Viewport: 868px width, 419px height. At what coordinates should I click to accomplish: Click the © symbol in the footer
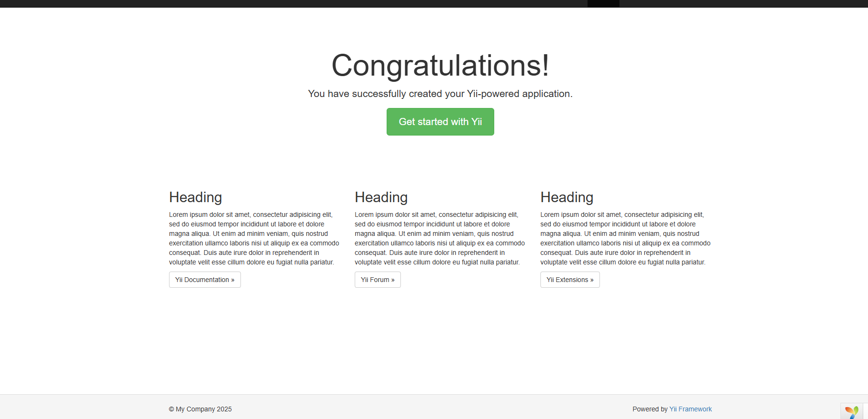tap(171, 409)
